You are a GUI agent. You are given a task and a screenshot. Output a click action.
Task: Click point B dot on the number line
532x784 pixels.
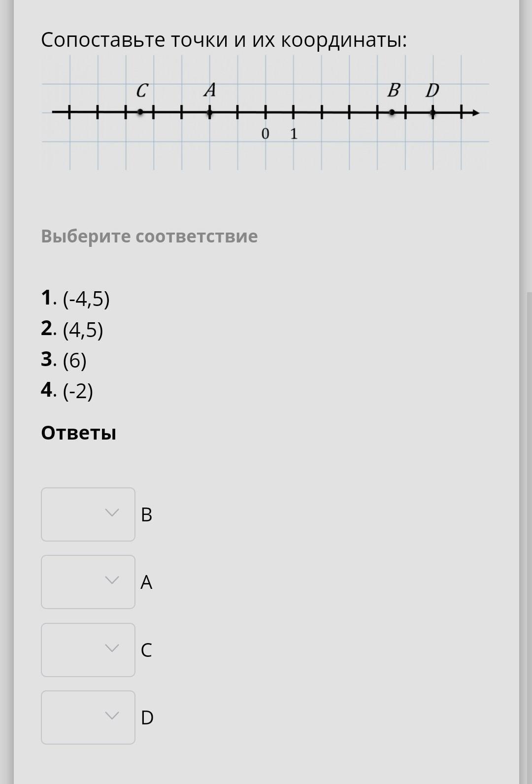pos(392,113)
